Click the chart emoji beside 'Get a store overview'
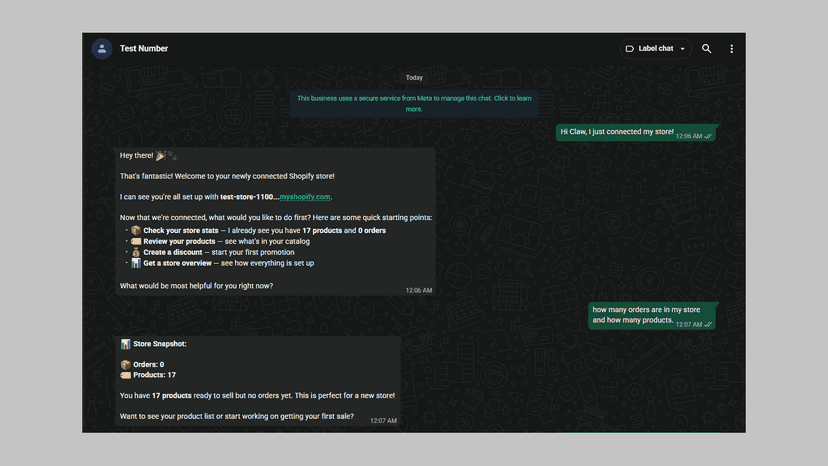828x466 pixels. (136, 263)
